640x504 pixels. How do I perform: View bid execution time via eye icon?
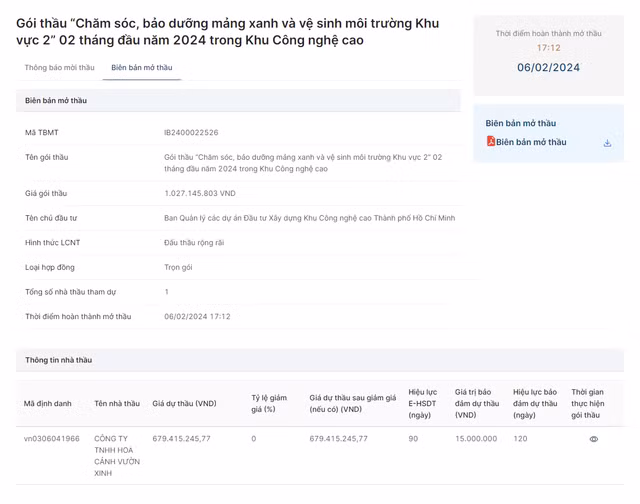(593, 439)
